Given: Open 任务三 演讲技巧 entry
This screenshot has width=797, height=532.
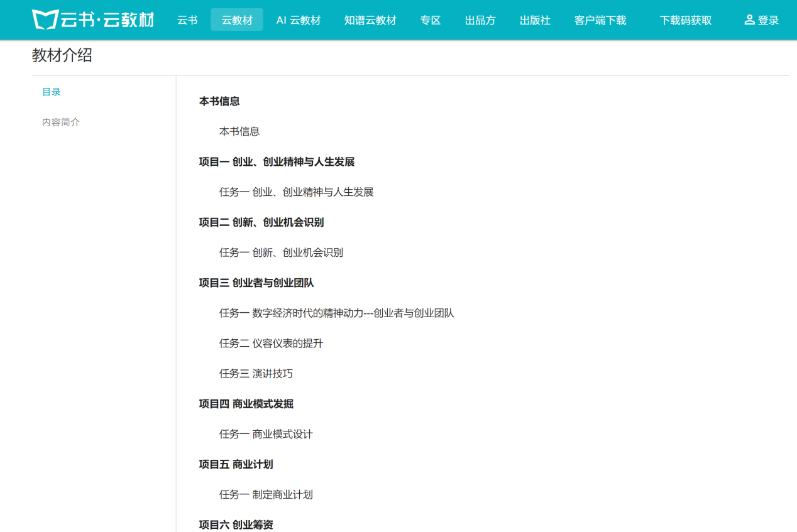Looking at the screenshot, I should (256, 374).
